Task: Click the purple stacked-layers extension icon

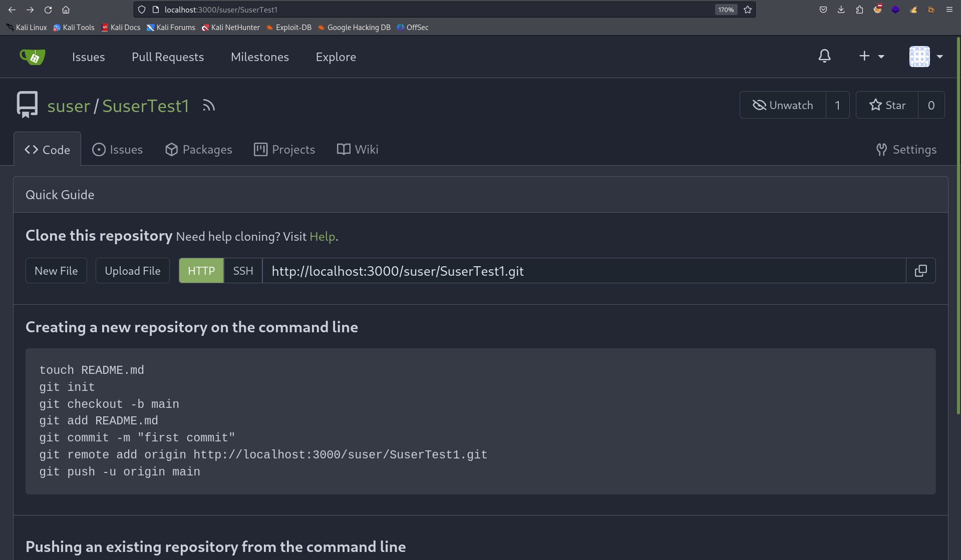Action: pyautogui.click(x=895, y=10)
